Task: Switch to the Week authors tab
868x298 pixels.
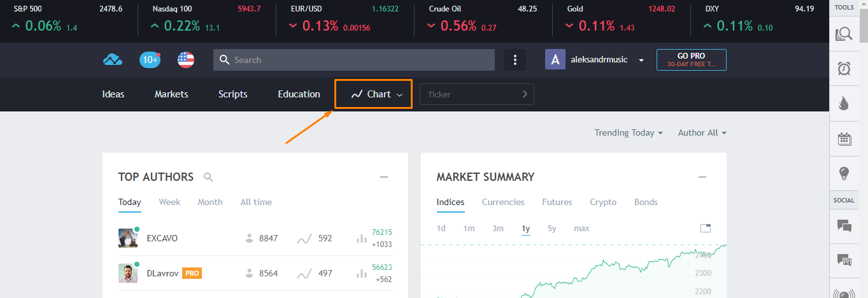Action: point(169,202)
